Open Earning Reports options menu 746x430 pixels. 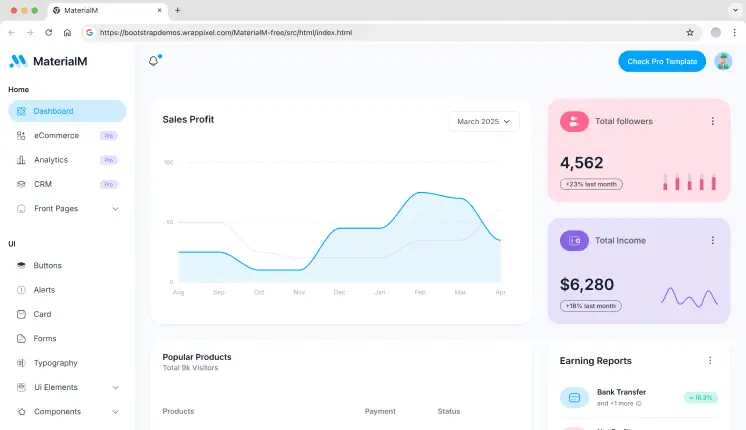(x=710, y=360)
